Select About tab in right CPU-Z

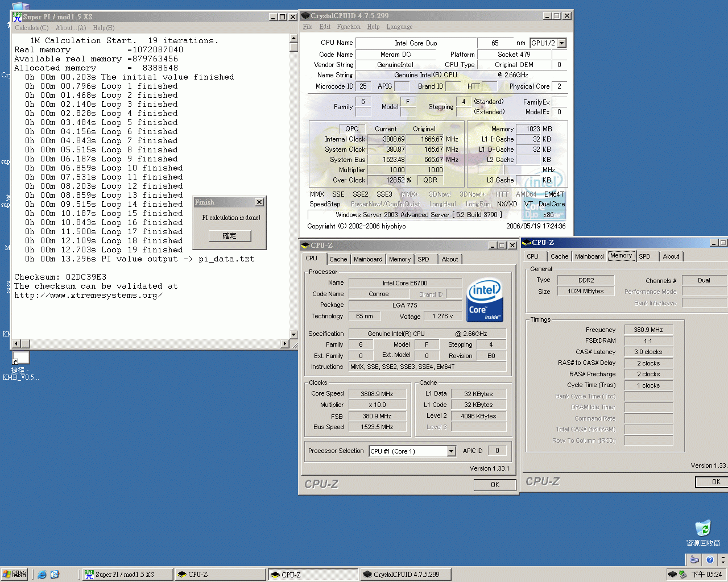coord(671,256)
